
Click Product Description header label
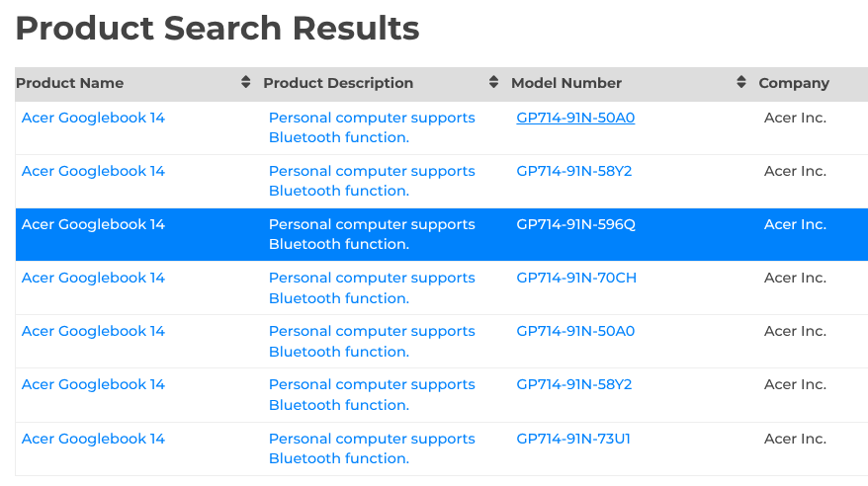coord(338,83)
